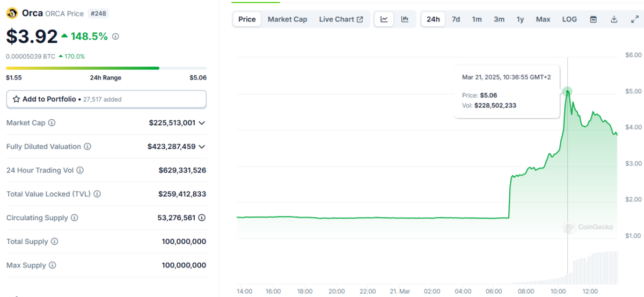Expand chart to fullscreen

point(634,19)
